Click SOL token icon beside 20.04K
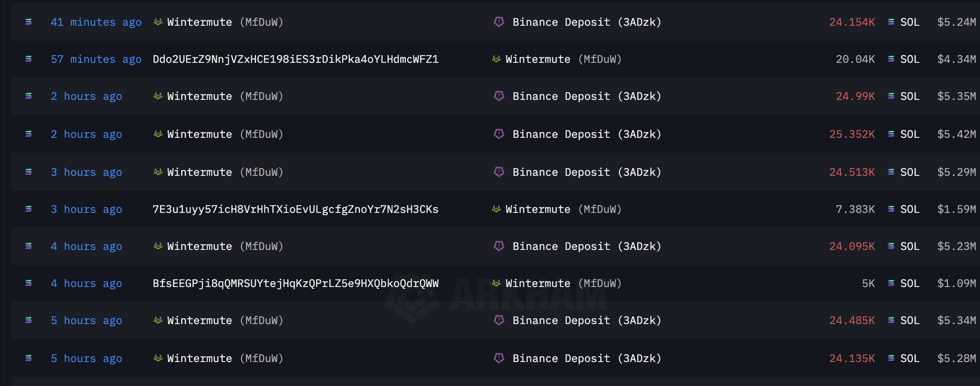The width and height of the screenshot is (980, 386). [891, 59]
